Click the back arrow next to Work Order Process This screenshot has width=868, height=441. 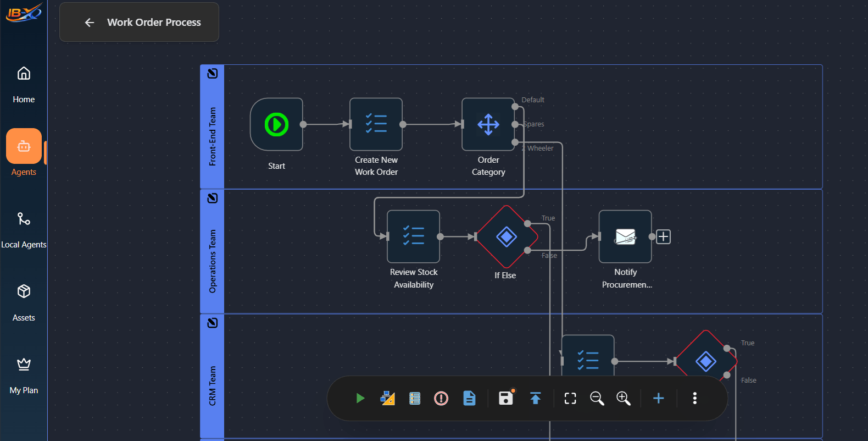[x=90, y=23]
